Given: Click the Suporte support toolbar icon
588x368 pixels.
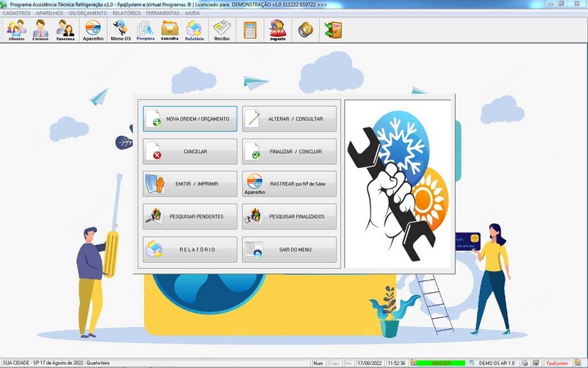Looking at the screenshot, I should (x=278, y=30).
